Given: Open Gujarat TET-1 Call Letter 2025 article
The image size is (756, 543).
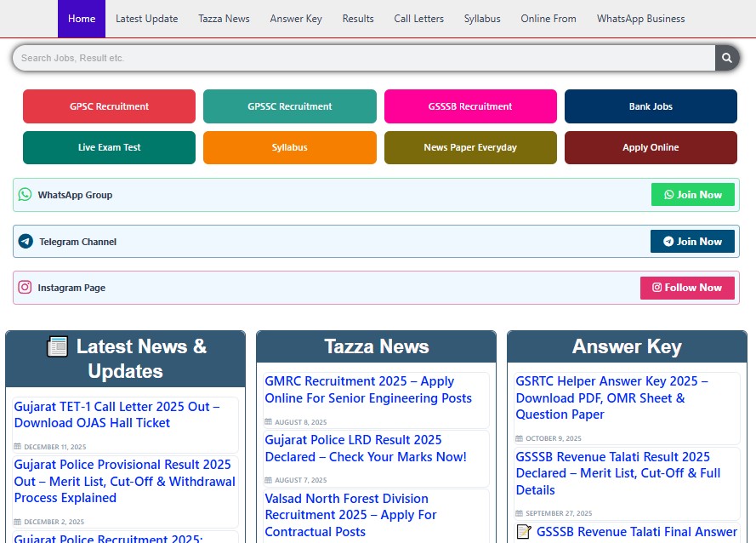Looking at the screenshot, I should click(x=117, y=414).
